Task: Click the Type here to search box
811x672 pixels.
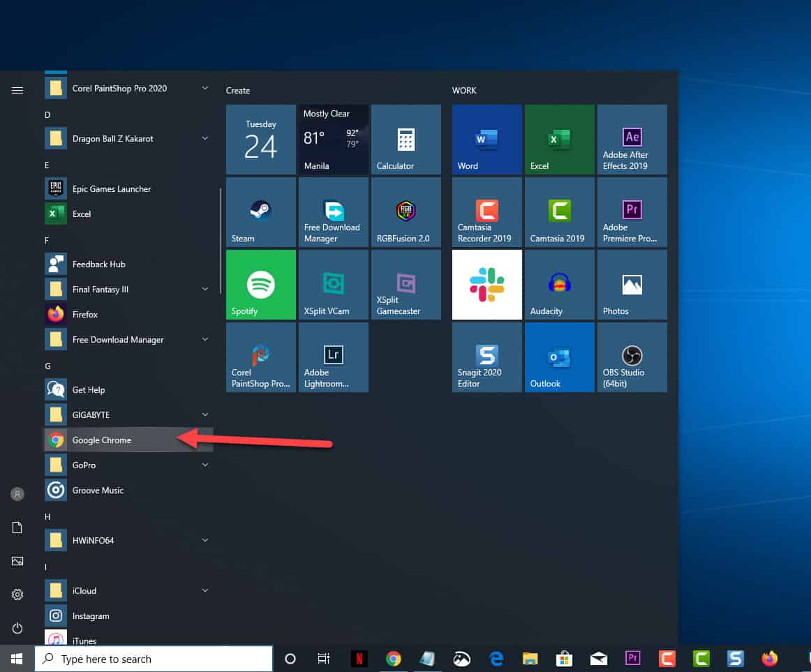Action: pos(154,659)
